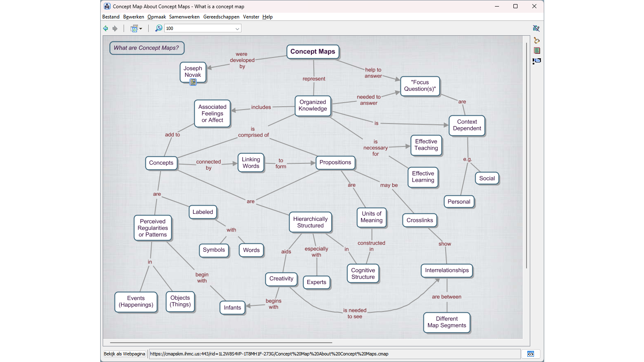
Task: Expand the views icon dropdown arrow
Action: tap(140, 28)
